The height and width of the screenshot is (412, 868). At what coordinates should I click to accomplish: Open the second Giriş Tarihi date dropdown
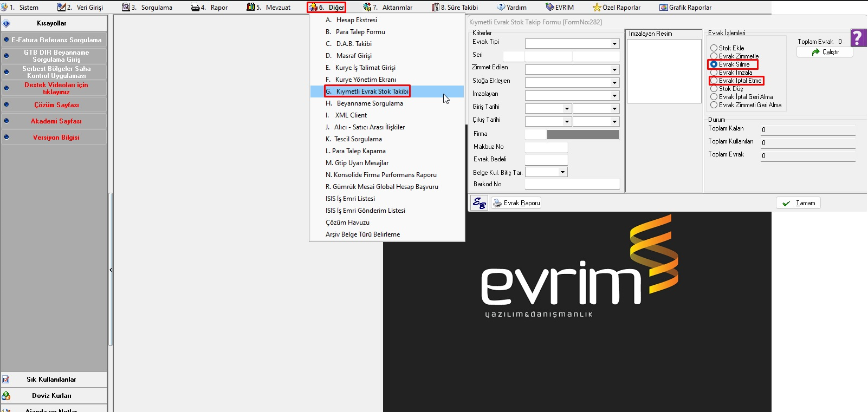614,109
